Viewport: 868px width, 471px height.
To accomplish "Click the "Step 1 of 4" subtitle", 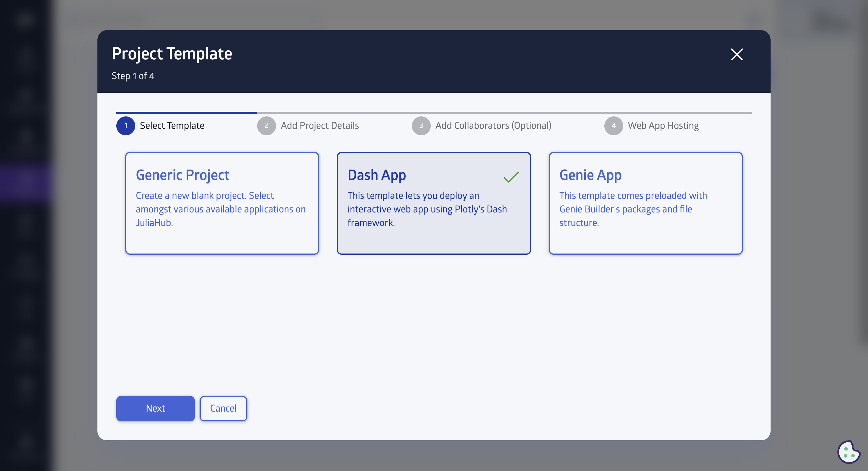I will coord(133,76).
